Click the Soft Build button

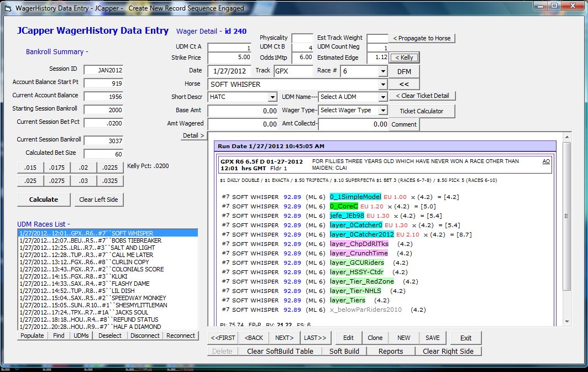344,352
